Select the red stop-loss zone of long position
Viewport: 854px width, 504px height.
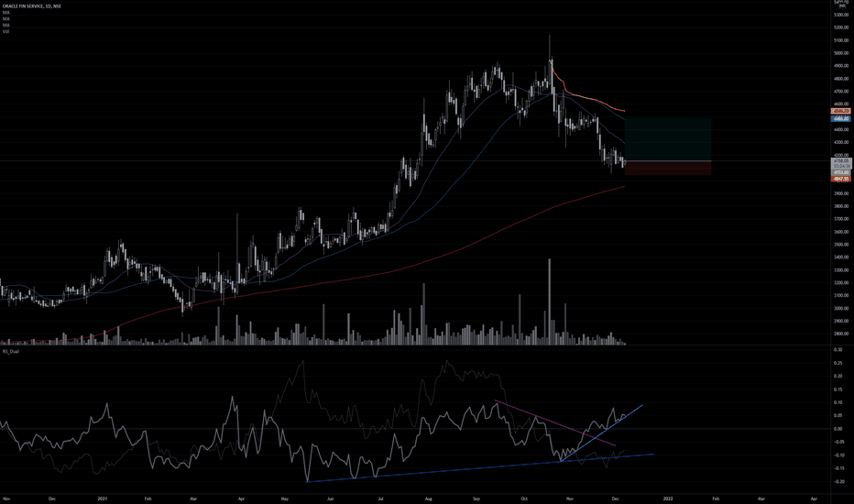click(x=668, y=168)
